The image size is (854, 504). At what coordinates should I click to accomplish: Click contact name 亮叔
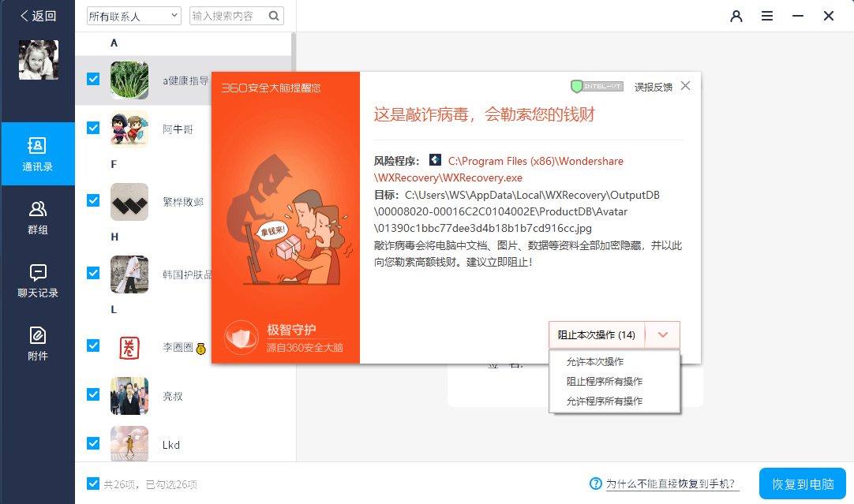173,396
